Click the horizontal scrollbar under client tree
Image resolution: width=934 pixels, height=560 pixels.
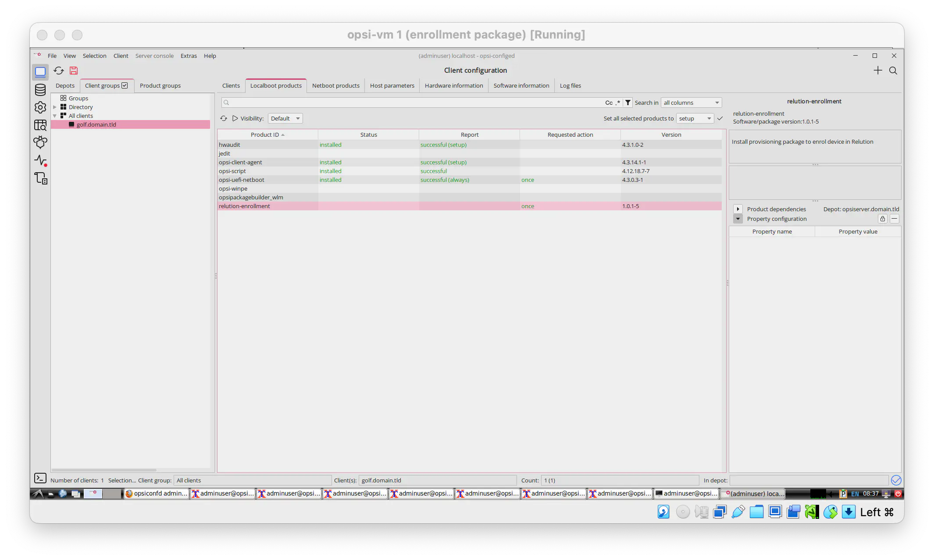[104, 470]
